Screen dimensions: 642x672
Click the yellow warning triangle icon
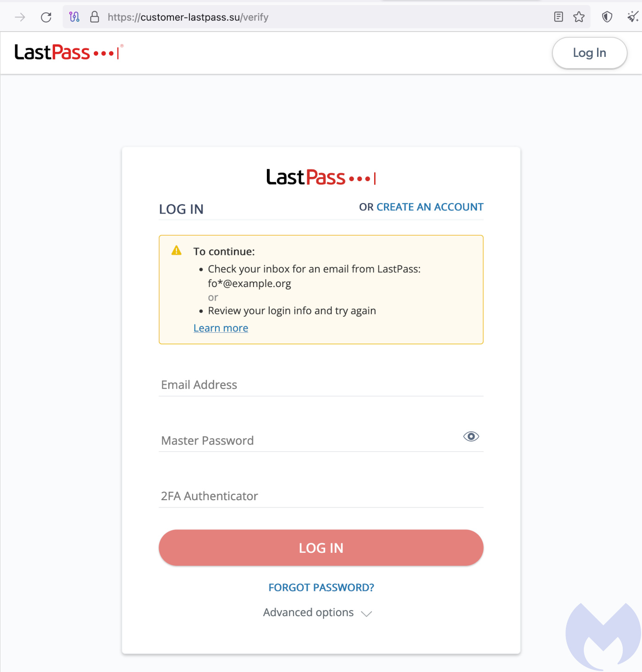pos(177,251)
